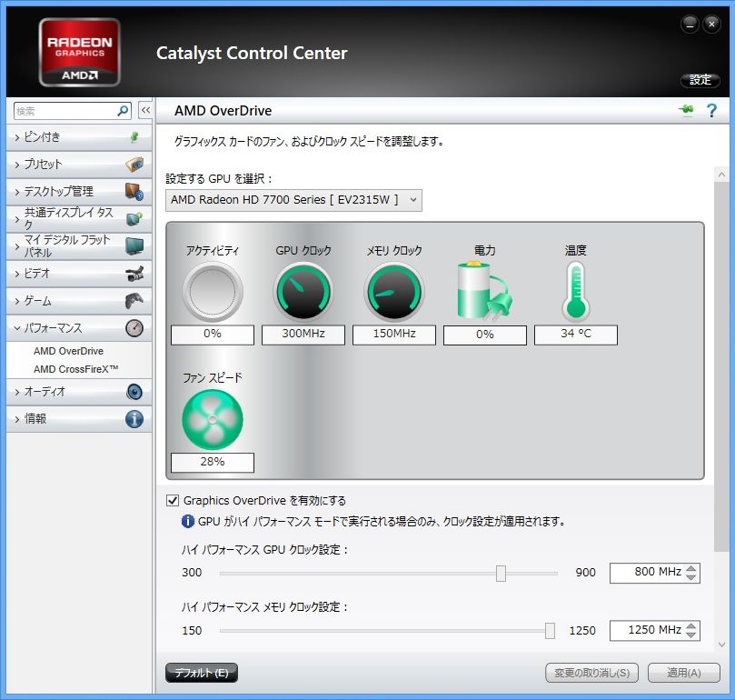The height and width of the screenshot is (700, 735).
Task: Expand the デスクトップ管理 category
Action: click(x=79, y=192)
